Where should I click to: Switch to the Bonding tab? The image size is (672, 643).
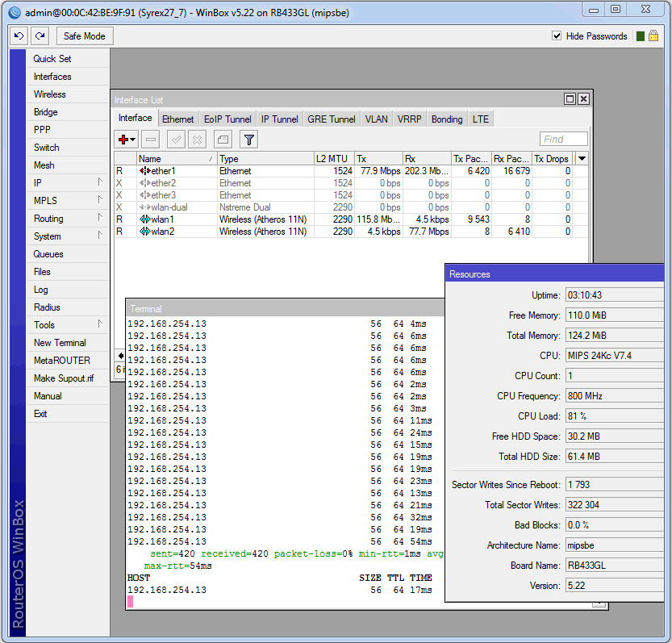tap(447, 119)
